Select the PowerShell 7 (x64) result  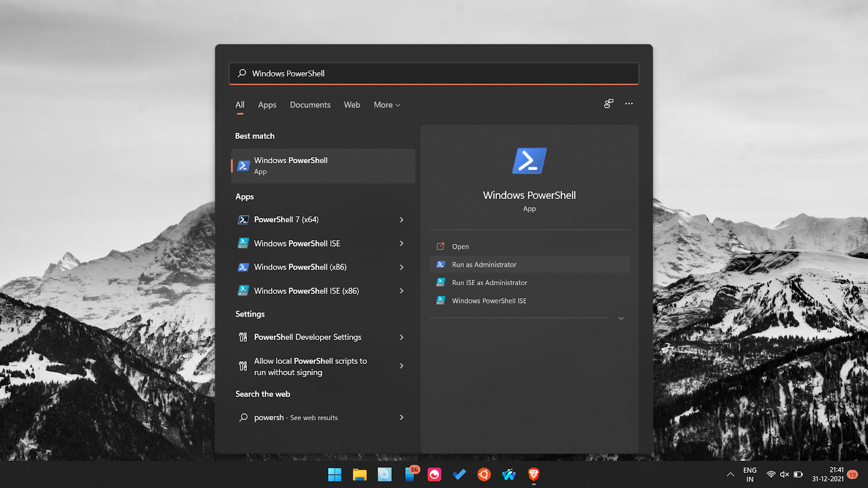pyautogui.click(x=323, y=220)
